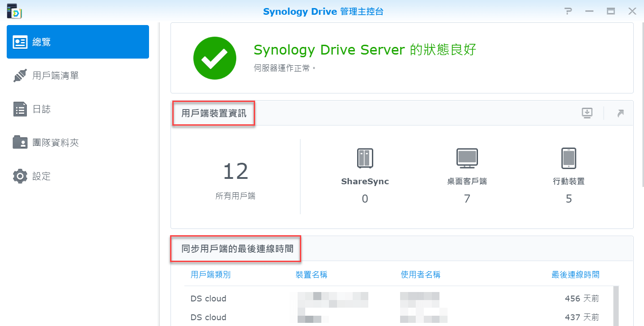Click the 總覽 ID card icon

(x=20, y=42)
